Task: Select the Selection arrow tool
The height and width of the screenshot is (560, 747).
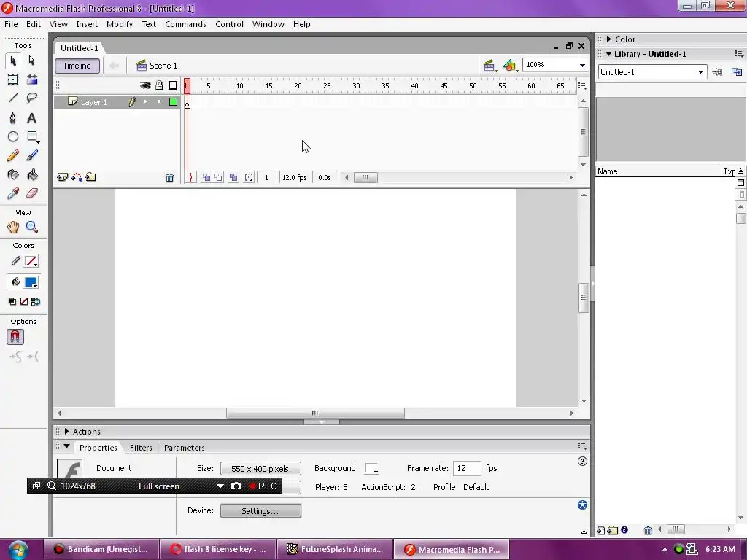Action: click(x=13, y=61)
